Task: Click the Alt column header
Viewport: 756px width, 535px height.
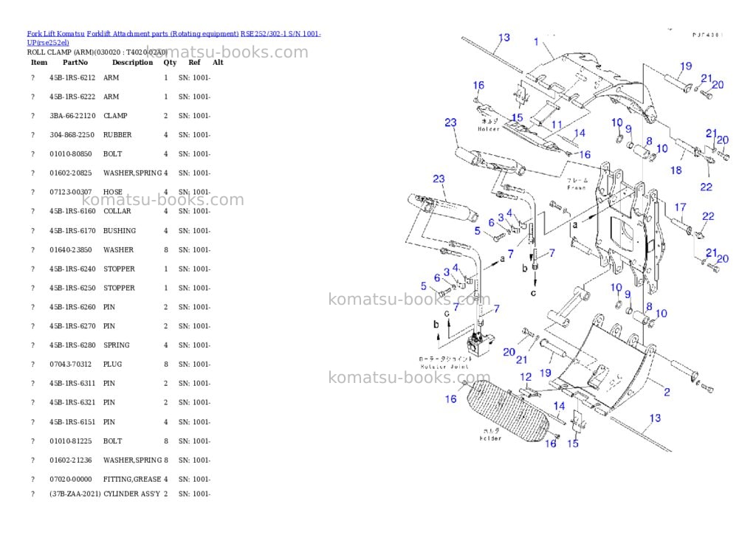Action: click(218, 62)
